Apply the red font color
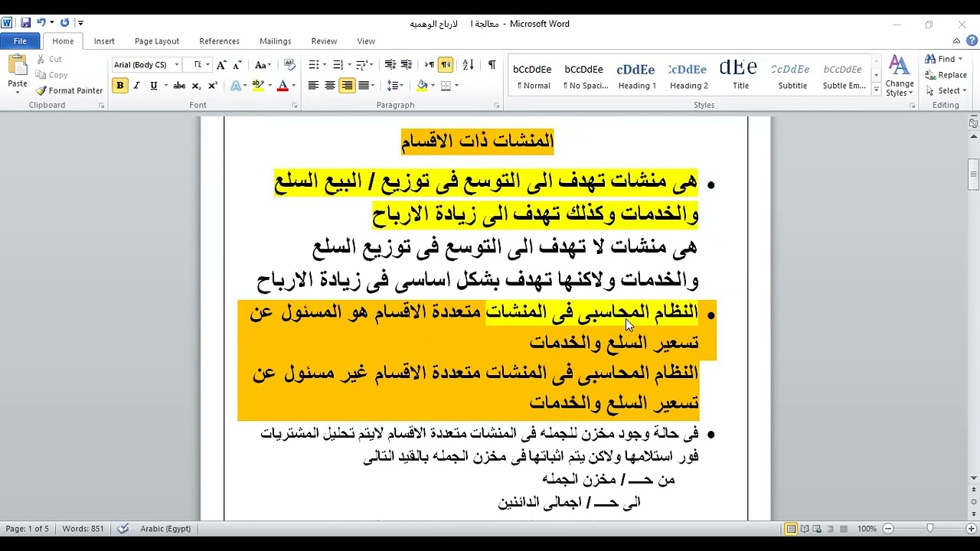The width and height of the screenshot is (980, 551). pyautogui.click(x=283, y=86)
